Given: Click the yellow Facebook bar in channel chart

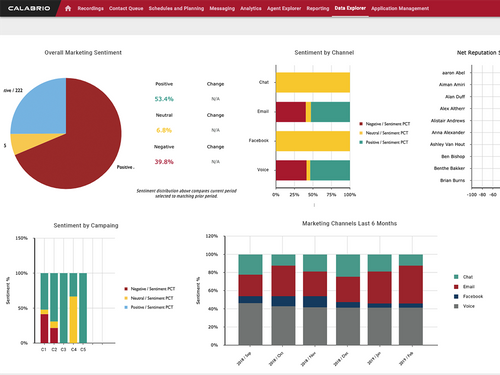Looking at the screenshot, I should 313,141.
